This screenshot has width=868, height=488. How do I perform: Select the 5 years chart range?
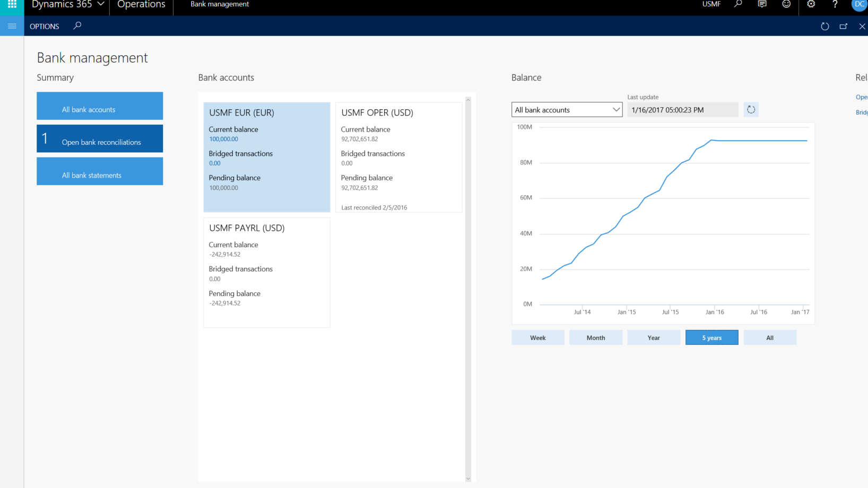[712, 337]
